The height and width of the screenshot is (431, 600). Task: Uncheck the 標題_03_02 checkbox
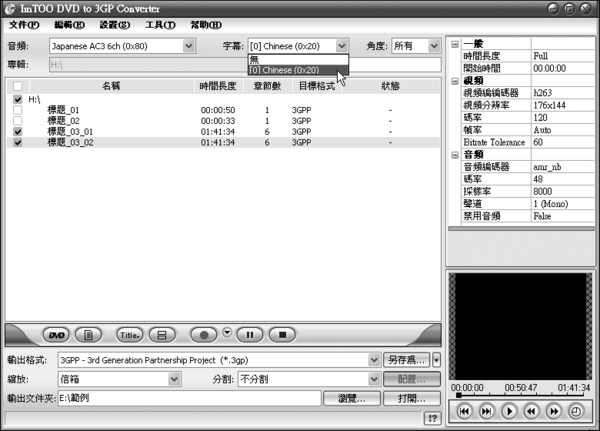[18, 142]
